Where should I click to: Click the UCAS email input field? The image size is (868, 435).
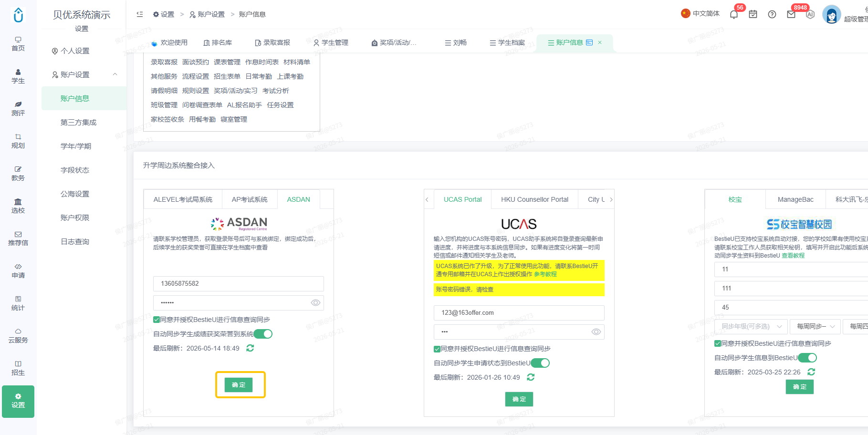point(519,313)
